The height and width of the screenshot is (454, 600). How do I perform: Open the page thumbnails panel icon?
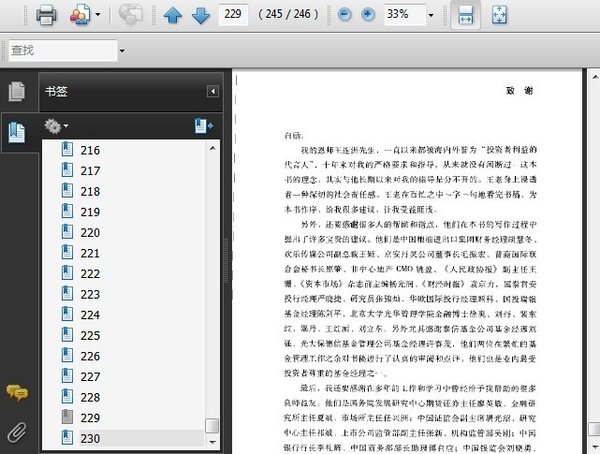16,91
